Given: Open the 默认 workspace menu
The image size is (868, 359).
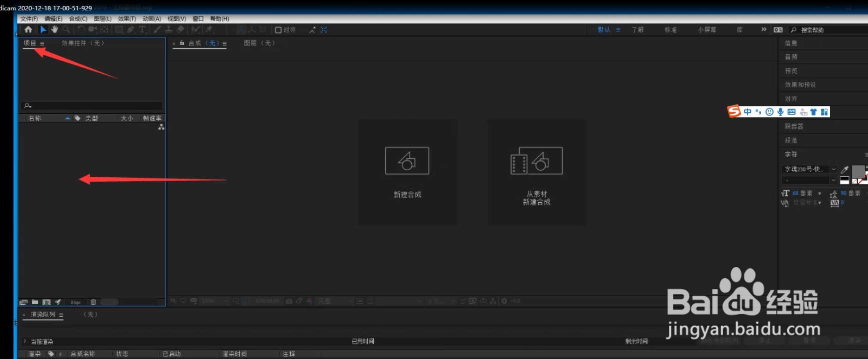Looking at the screenshot, I should (618, 30).
